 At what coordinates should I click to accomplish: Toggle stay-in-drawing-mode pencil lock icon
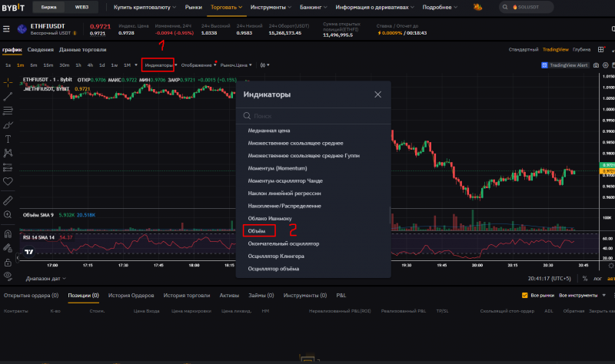[x=8, y=248]
